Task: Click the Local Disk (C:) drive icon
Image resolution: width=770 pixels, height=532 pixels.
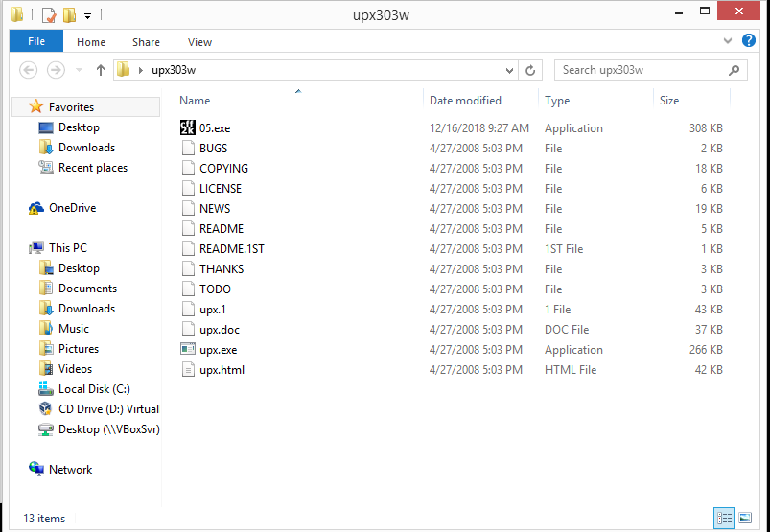Action: click(x=46, y=388)
